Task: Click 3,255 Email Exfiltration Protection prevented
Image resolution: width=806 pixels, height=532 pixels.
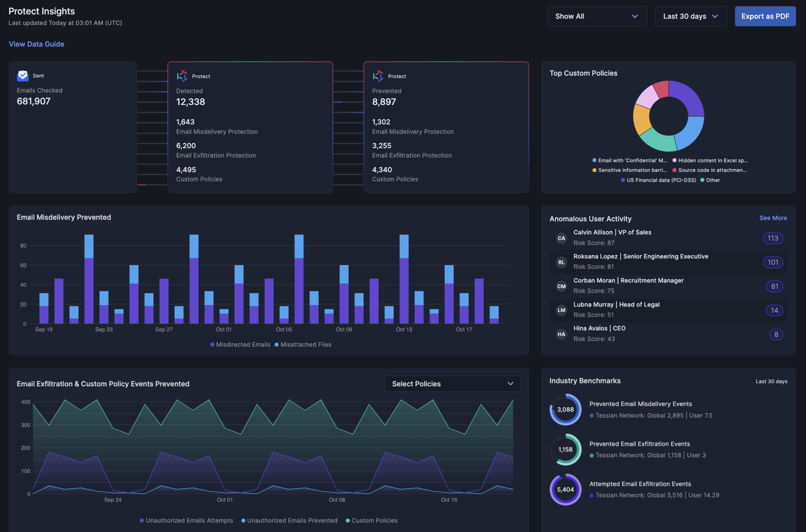Action: [x=412, y=150]
